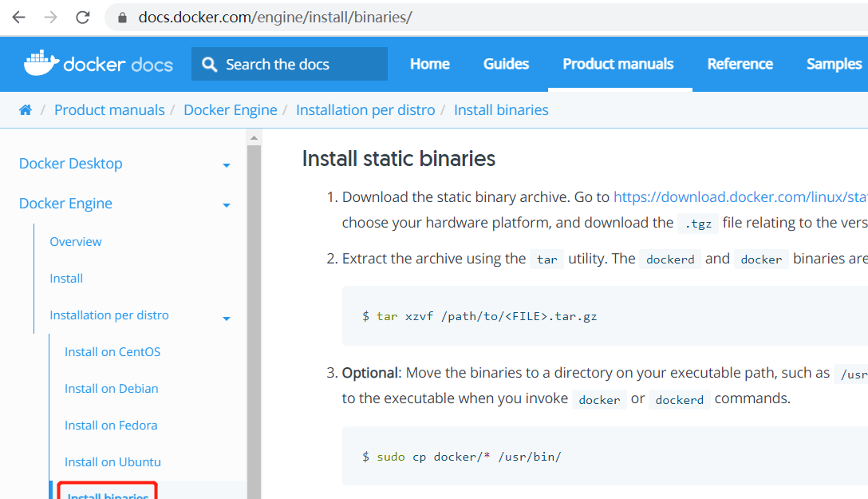The height and width of the screenshot is (499, 868).
Task: Click the sidebar scrollbar up arrow
Action: click(x=254, y=138)
